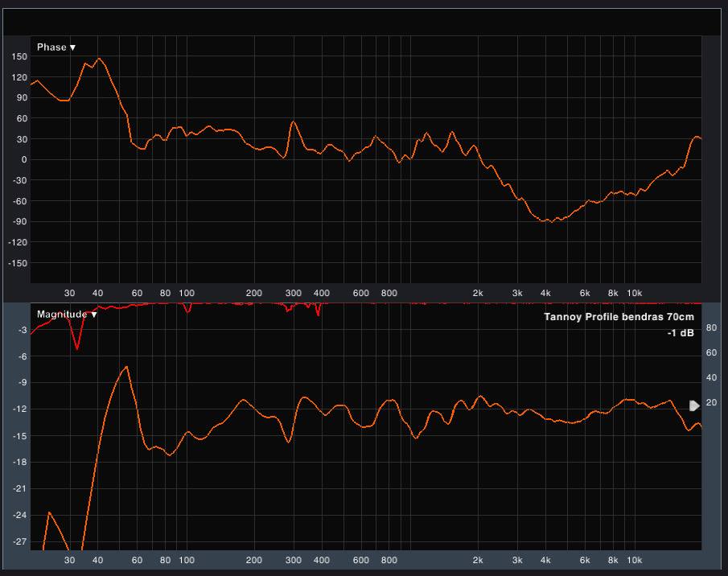
Task: Select the Tannoy Profile bendras 70cm trace label
Action: pyautogui.click(x=619, y=317)
